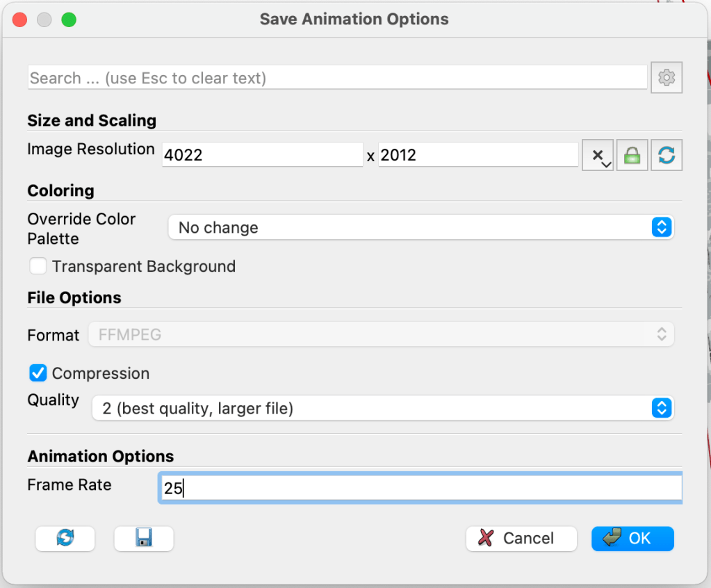
Task: Open the Override Color Palette dropdown
Action: (420, 227)
